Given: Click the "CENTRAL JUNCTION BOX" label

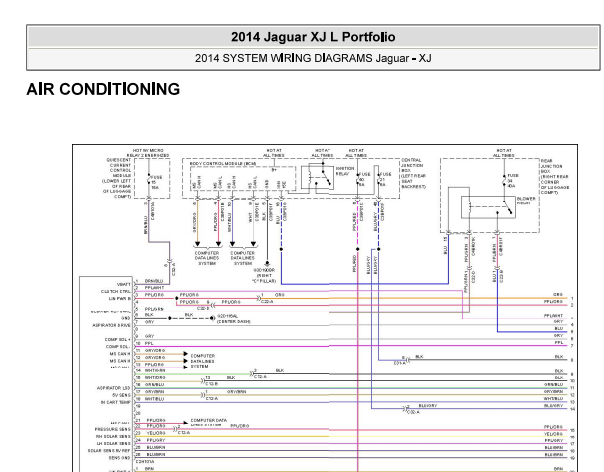Looking at the screenshot, I should coord(414,173).
